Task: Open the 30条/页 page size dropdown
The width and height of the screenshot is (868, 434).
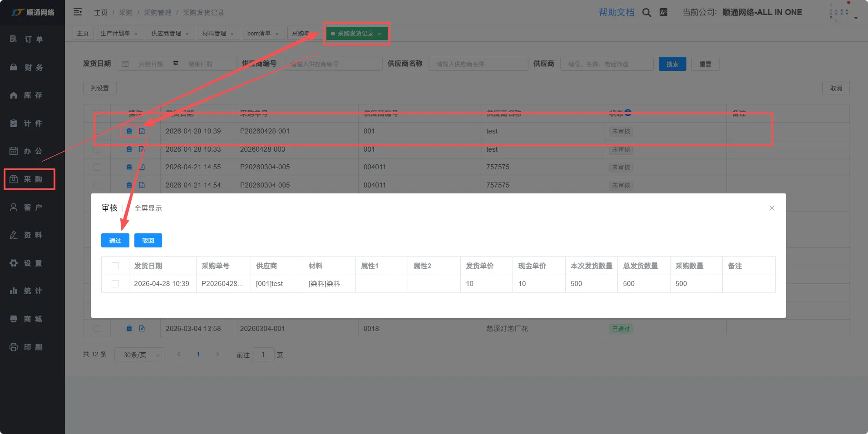Action: click(x=139, y=355)
